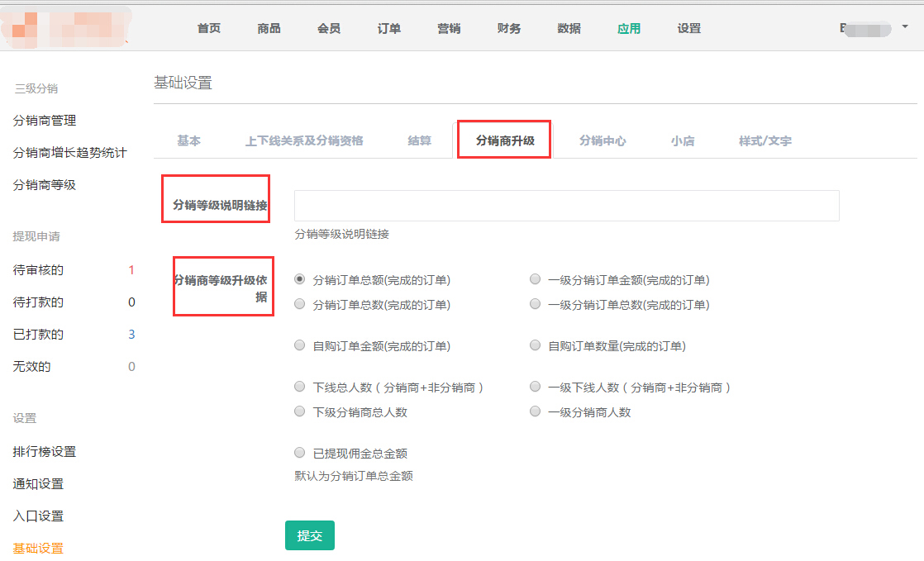
Task: Choose 自购订单金额(完成的订单) radio button
Action: 300,345
